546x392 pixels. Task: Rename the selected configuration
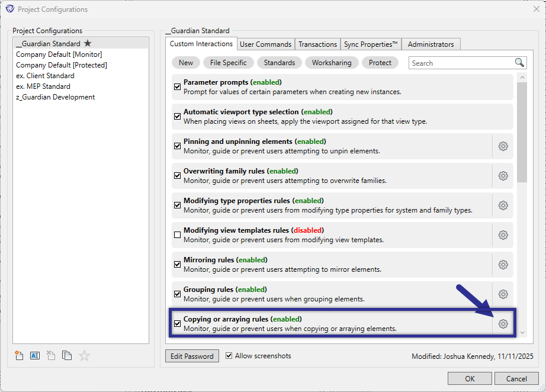[35, 355]
